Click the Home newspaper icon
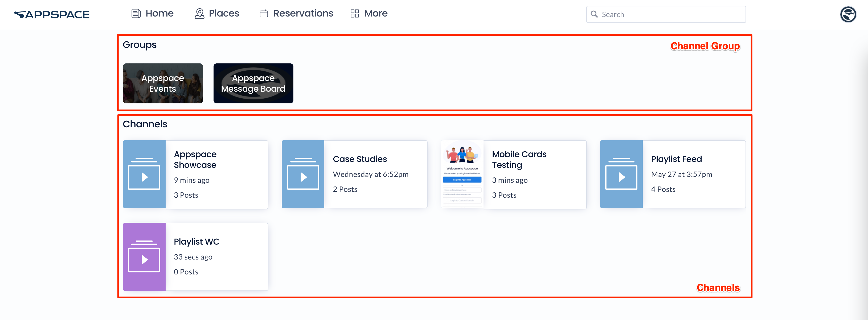Image resolution: width=868 pixels, height=320 pixels. 136,14
